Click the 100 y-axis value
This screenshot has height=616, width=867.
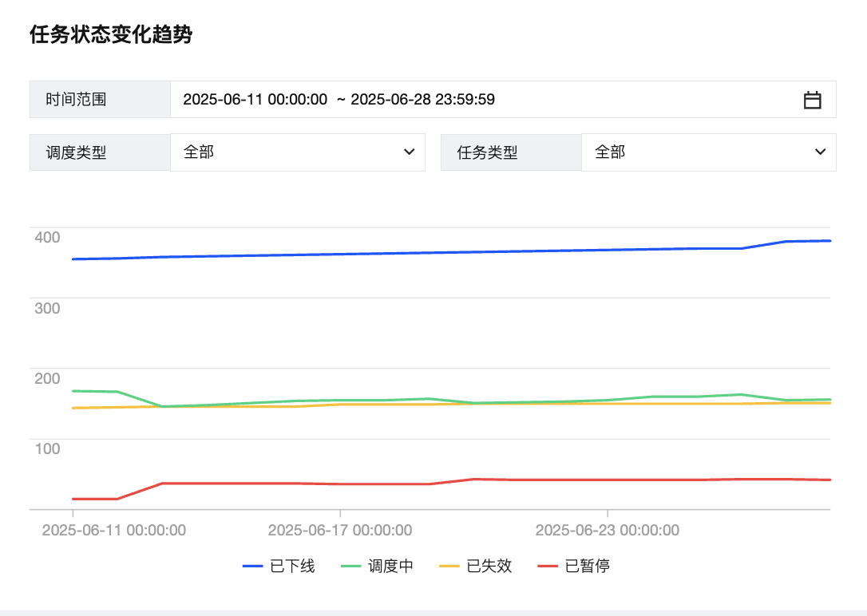pyautogui.click(x=47, y=448)
